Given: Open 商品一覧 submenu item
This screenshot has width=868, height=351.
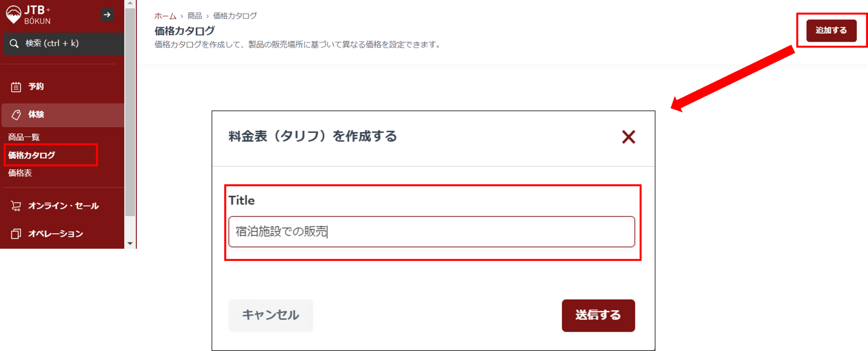Looking at the screenshot, I should click(24, 137).
